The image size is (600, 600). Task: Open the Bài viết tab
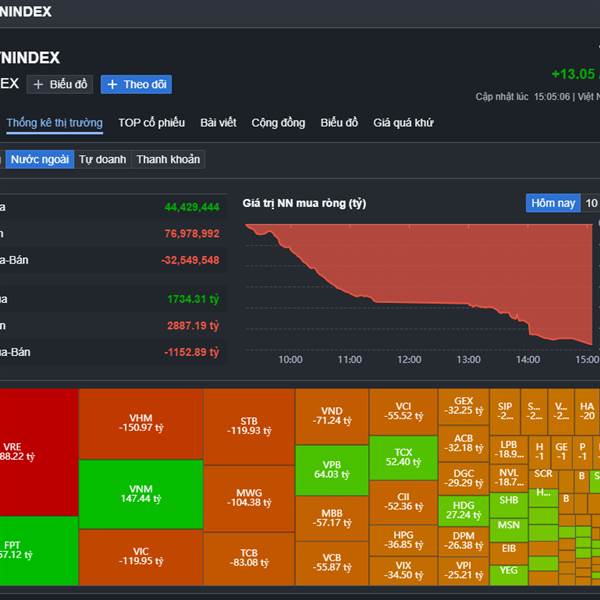coord(218,123)
